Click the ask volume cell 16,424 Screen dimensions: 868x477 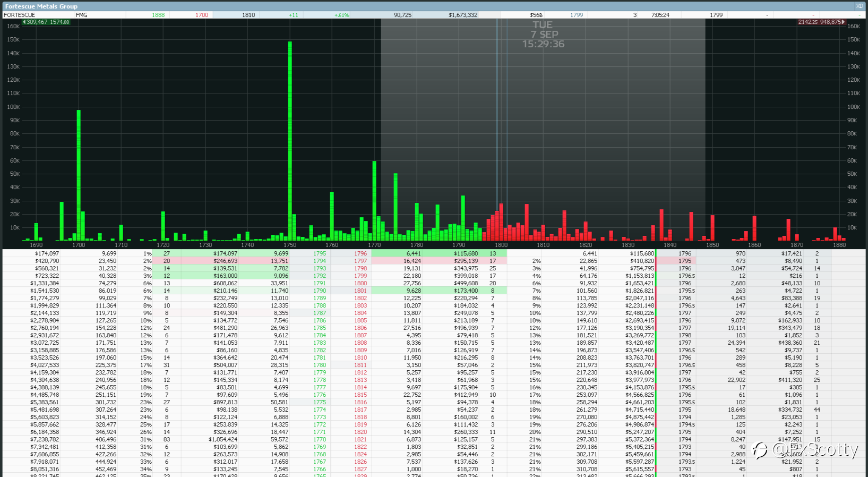click(x=412, y=261)
